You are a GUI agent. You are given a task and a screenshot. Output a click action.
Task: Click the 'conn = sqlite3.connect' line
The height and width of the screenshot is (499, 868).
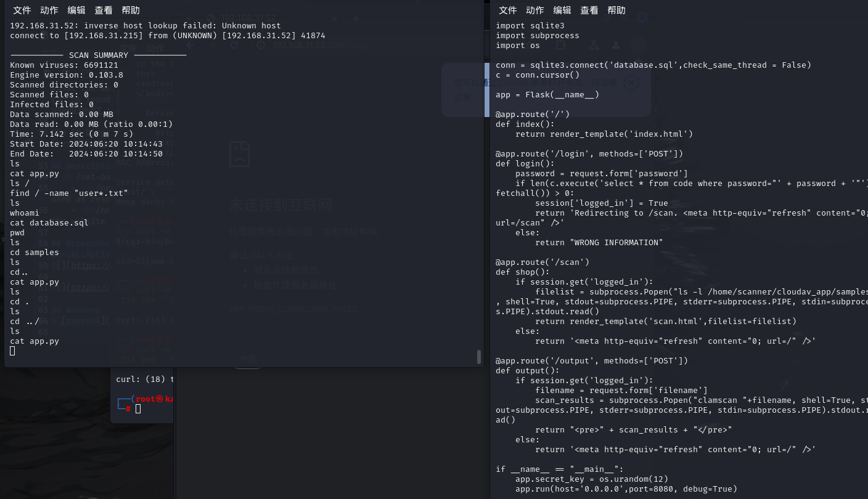[x=653, y=65]
